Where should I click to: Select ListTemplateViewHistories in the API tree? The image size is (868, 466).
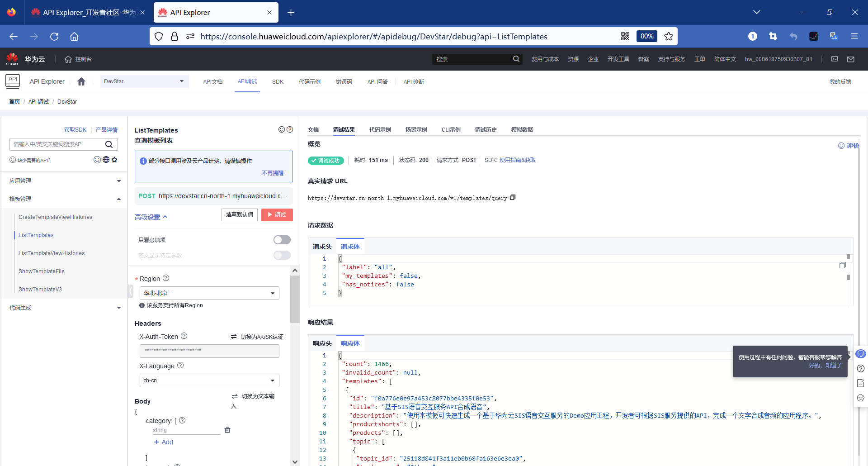coord(52,253)
